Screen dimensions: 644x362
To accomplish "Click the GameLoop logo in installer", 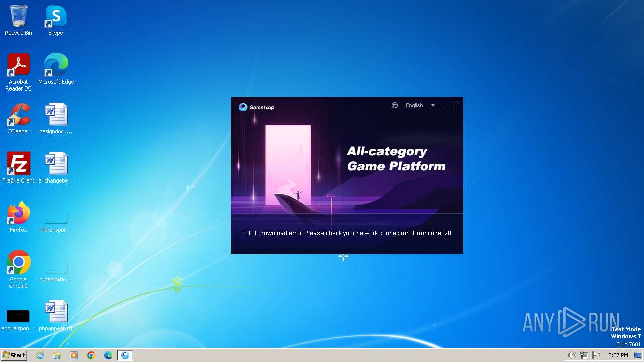I will pos(257,107).
